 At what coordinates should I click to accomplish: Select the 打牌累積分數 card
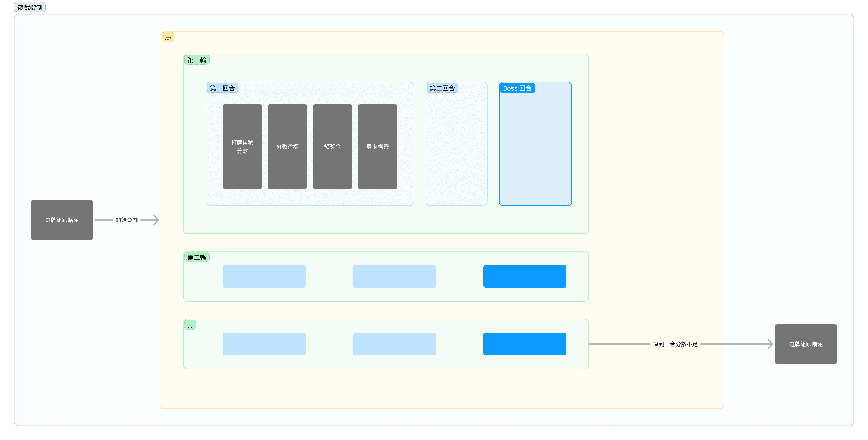pyautogui.click(x=242, y=147)
